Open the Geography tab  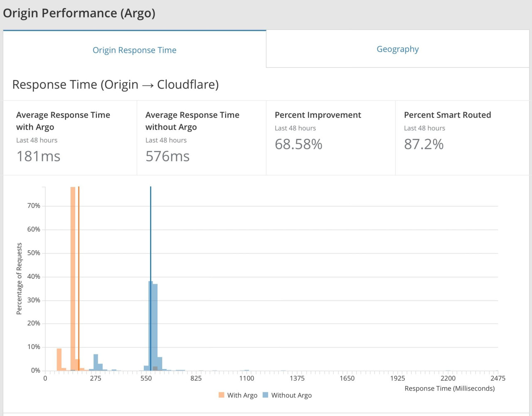(x=398, y=49)
